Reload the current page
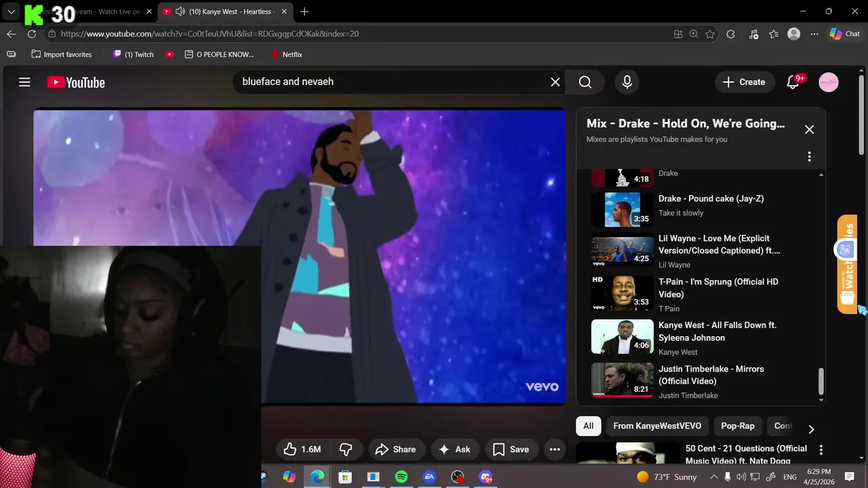 click(32, 34)
